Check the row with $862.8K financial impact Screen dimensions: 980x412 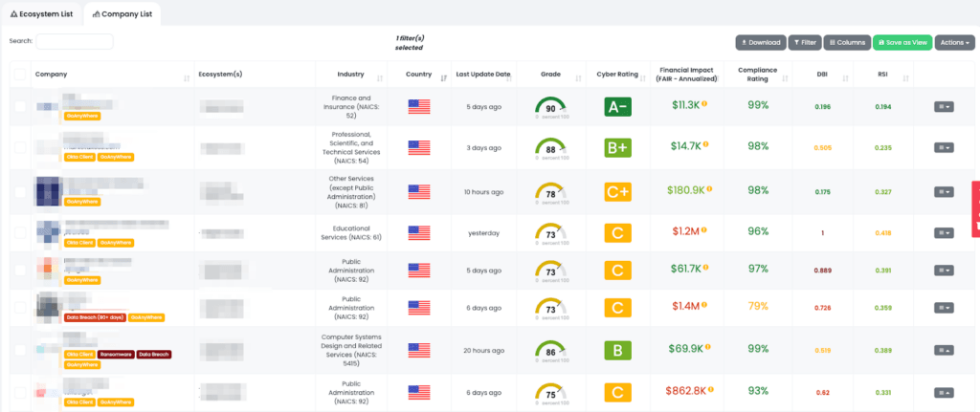(20, 393)
